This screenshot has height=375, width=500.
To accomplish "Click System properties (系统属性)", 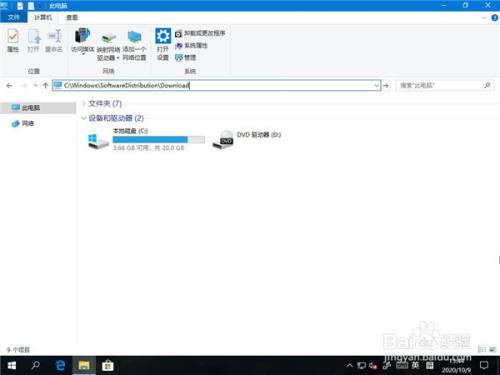I will pyautogui.click(x=191, y=45).
